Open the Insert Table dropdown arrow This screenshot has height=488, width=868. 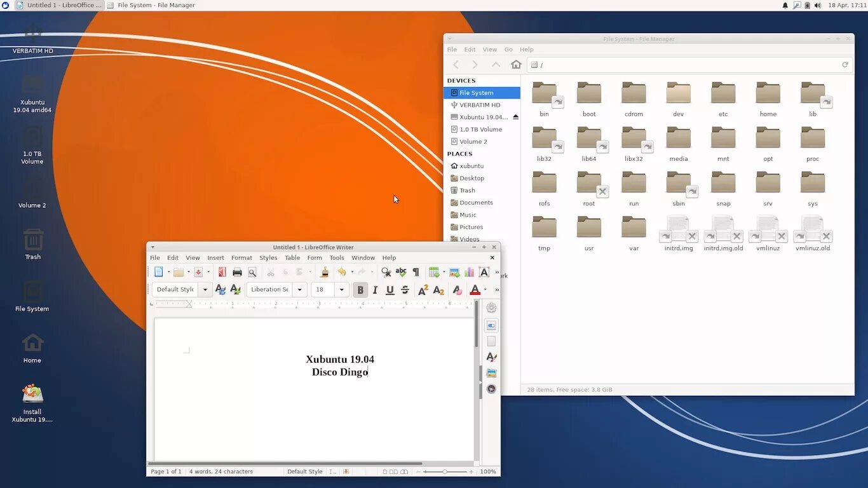tap(444, 272)
